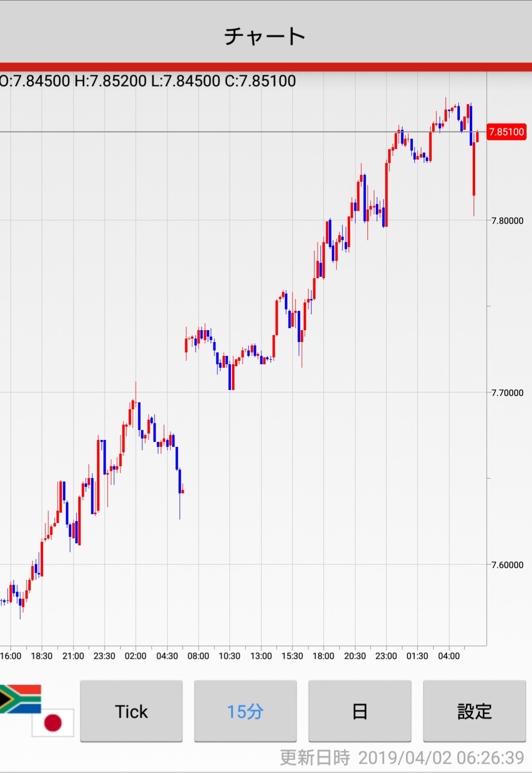Switch to the 日 daily chart
Viewport: 532px width, 773px height.
click(x=360, y=711)
